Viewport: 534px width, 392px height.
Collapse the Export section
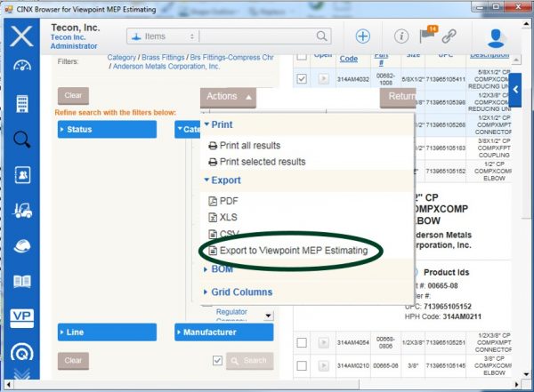pyautogui.click(x=222, y=180)
